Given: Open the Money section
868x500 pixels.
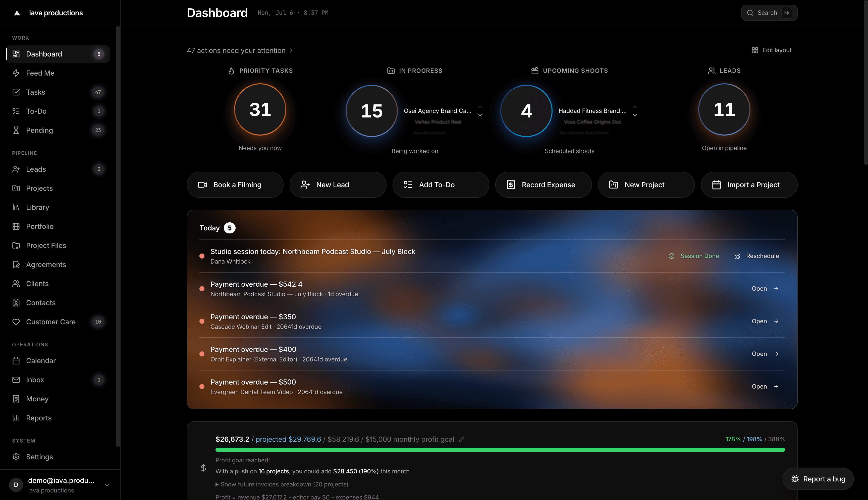Looking at the screenshot, I should point(58,399).
